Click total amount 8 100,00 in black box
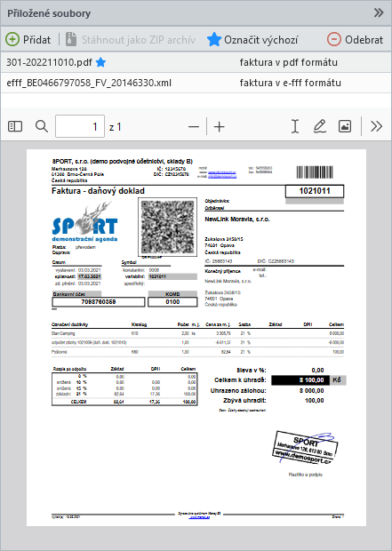Screen dimensions: 392x551 [x=300, y=379]
